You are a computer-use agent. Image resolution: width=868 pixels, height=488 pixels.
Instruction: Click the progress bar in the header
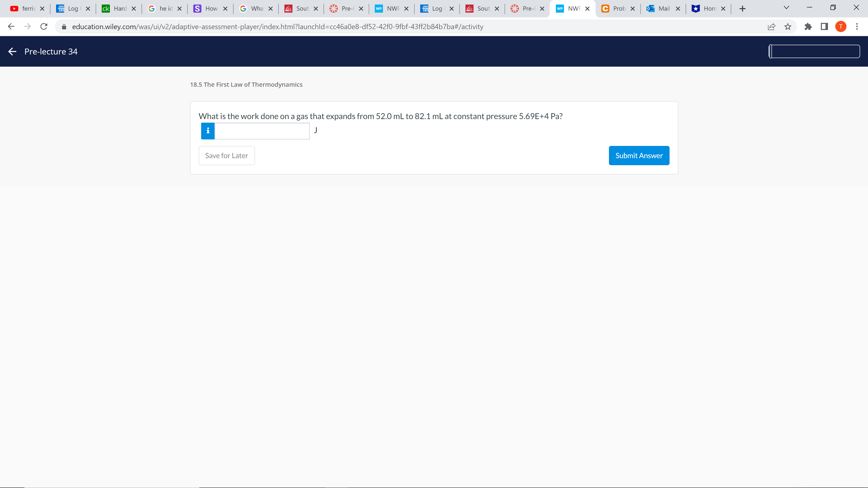[x=814, y=52]
